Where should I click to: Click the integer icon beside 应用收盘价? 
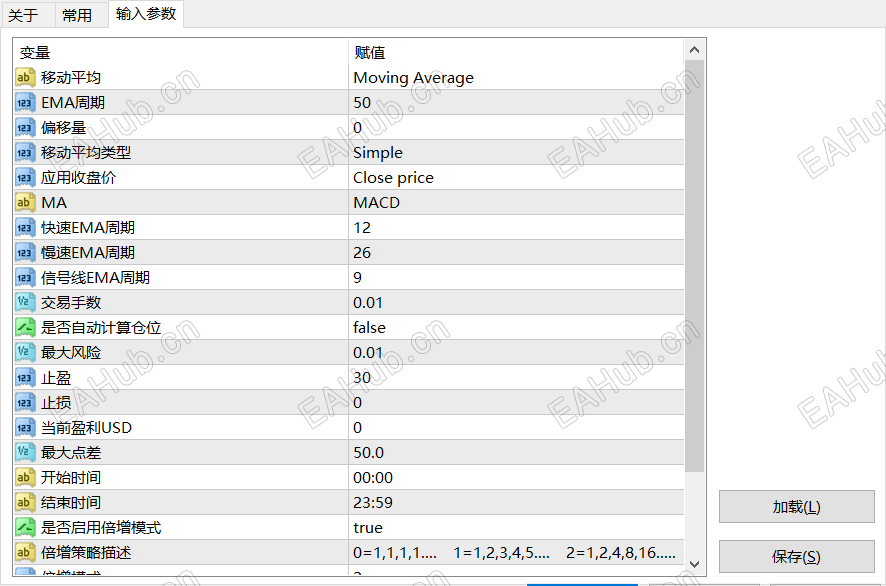tap(25, 177)
